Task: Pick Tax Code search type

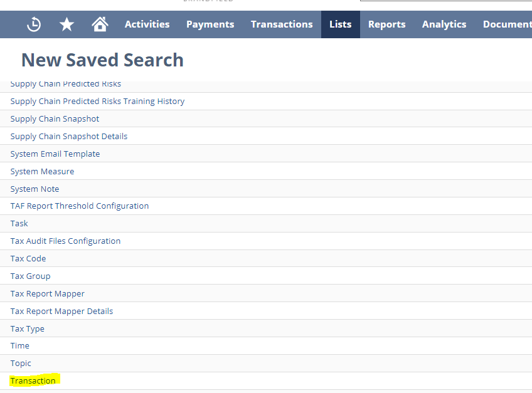Action: (x=28, y=258)
